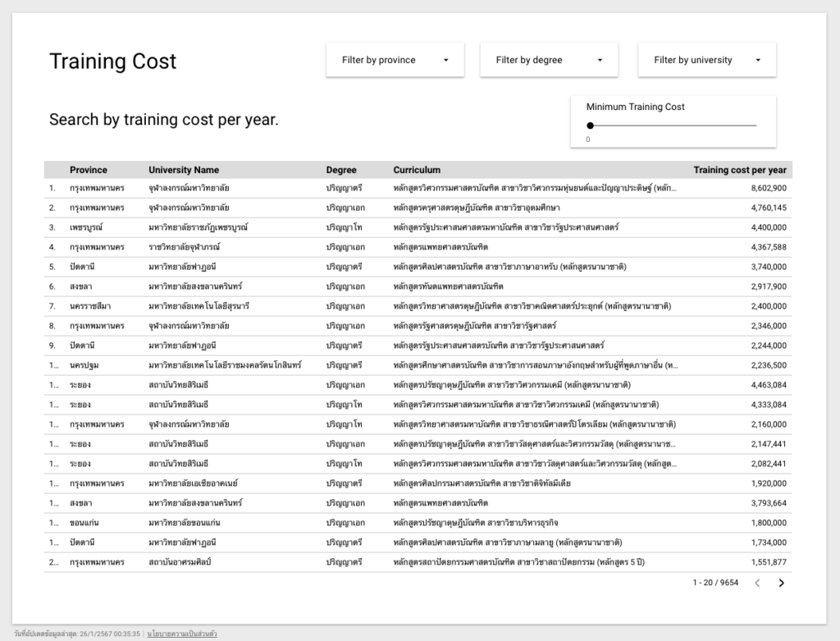The width and height of the screenshot is (840, 641).
Task: Click the row with training cost 2,400,000
Action: coord(418,306)
